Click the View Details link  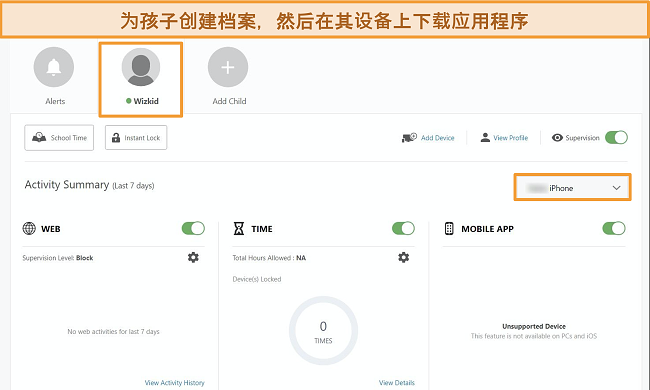(397, 383)
